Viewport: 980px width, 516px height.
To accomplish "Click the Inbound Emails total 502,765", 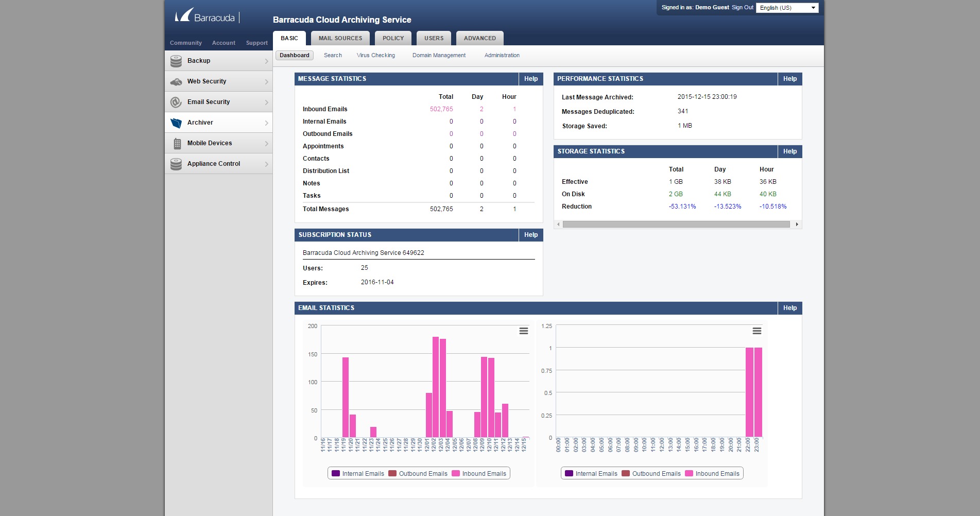I will pos(441,109).
